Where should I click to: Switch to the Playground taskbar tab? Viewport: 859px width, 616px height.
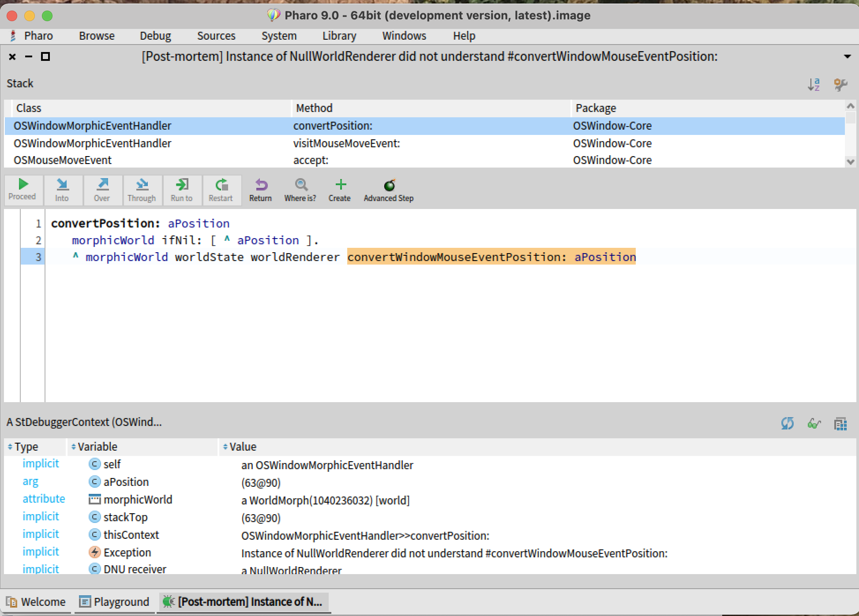point(114,601)
